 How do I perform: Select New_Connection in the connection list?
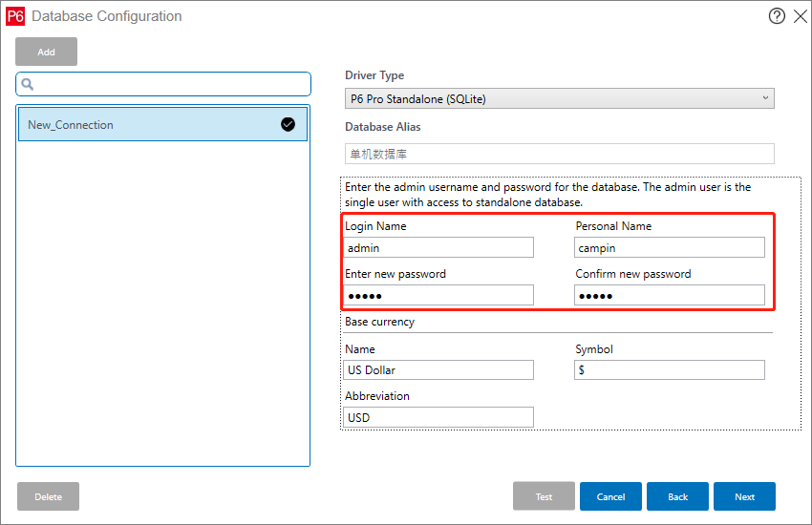pyautogui.click(x=143, y=125)
